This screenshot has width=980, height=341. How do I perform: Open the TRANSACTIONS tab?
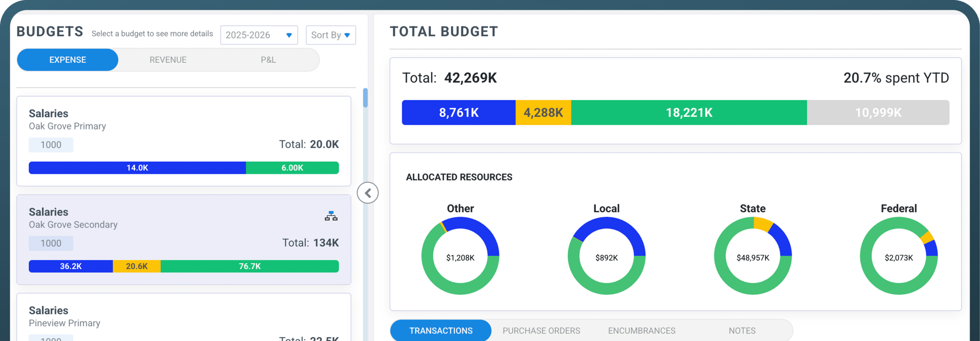pos(441,330)
